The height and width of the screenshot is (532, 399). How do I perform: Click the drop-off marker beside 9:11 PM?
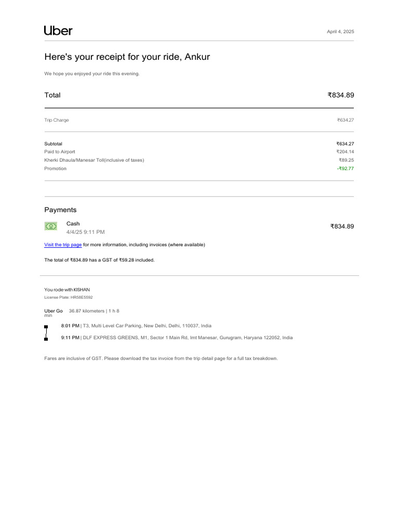click(x=46, y=339)
